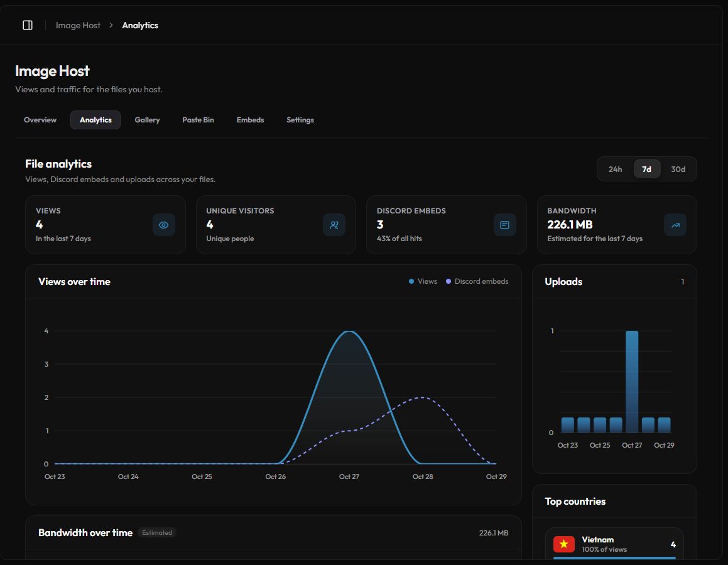Click the 'Bandwidth over time' heading
728x565 pixels.
pos(85,532)
